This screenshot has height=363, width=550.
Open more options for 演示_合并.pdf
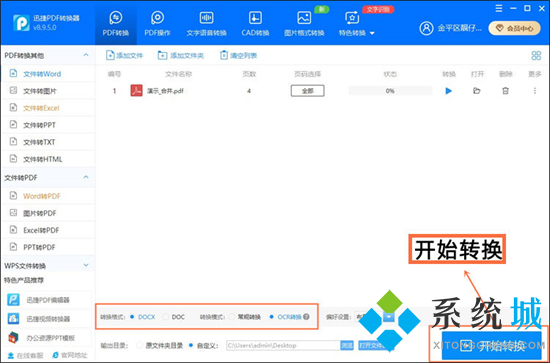535,91
